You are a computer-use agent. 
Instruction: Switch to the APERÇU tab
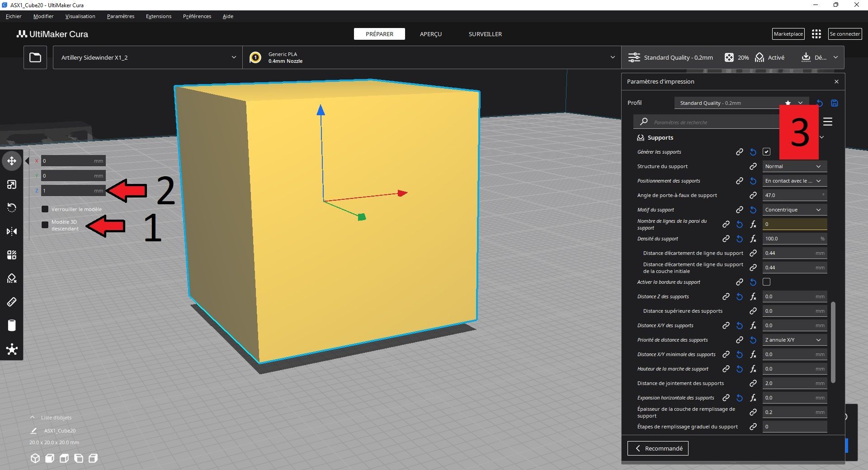click(x=430, y=34)
